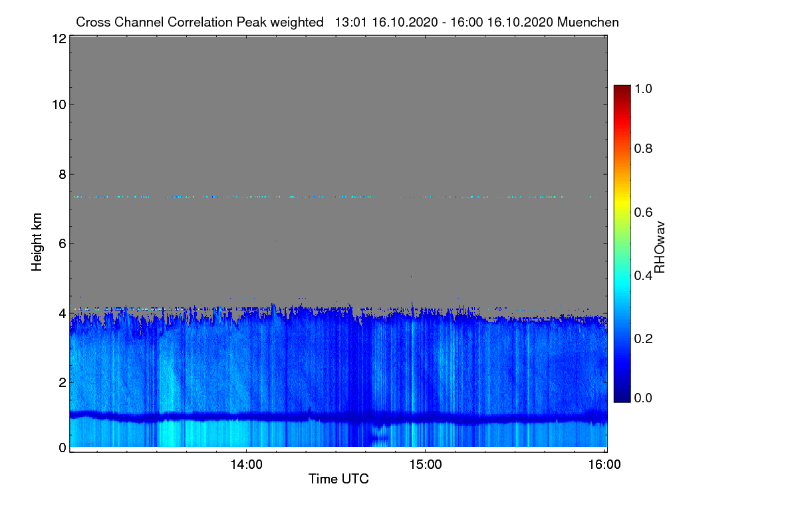Screen dimensions: 798x532
Task: Click the 15:00 time tick label
Action: 426,464
